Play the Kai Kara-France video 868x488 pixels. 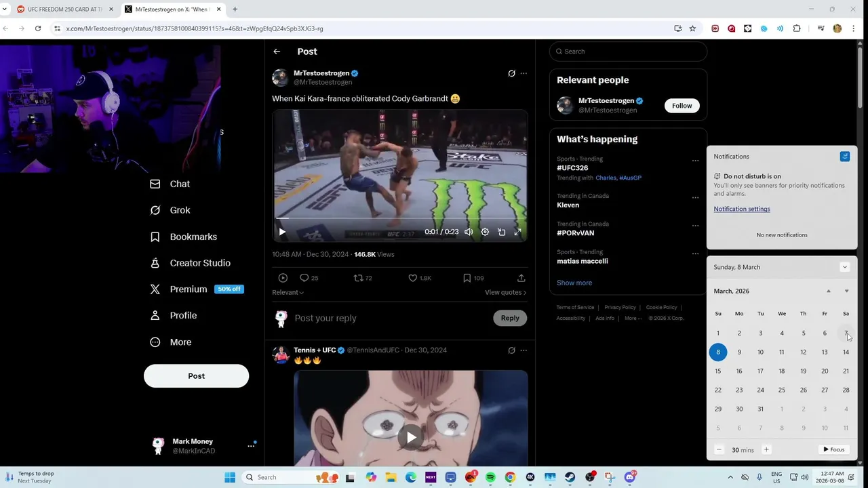click(282, 232)
